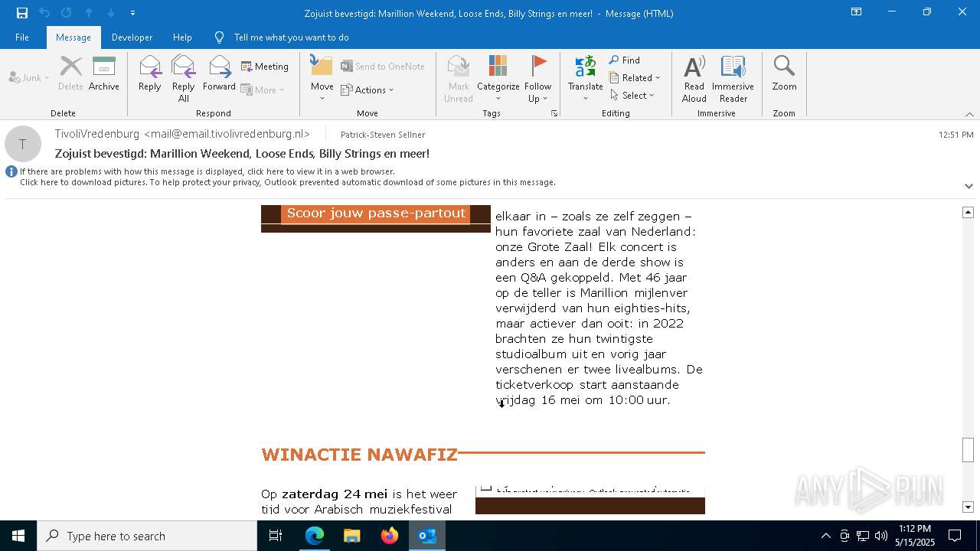Open the Windows Start menu
This screenshot has width=980, height=551.
[18, 536]
